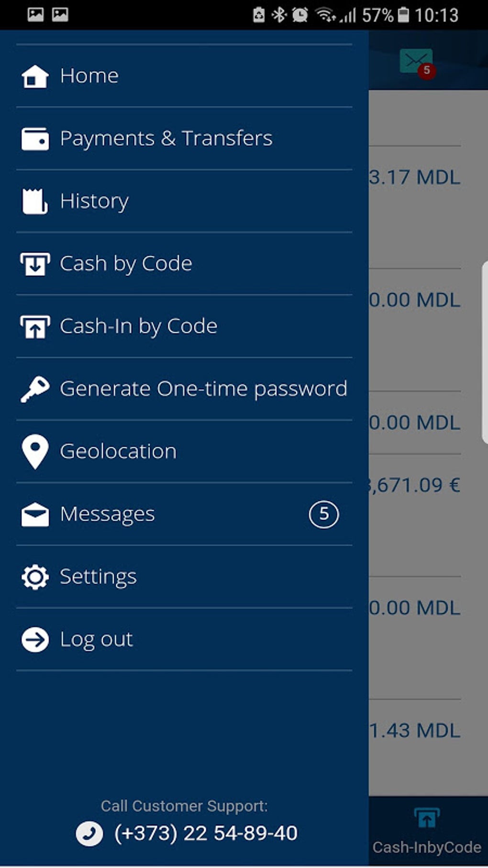
Task: Call the customer support phone number
Action: (x=206, y=834)
